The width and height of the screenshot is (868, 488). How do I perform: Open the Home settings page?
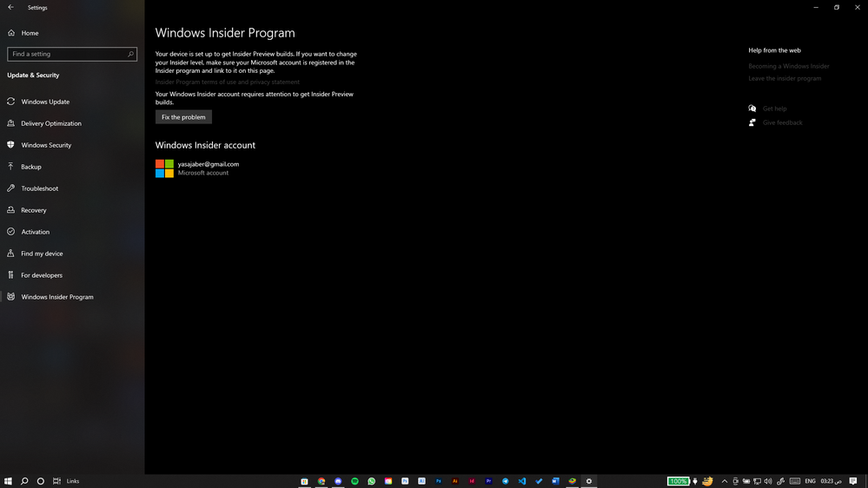tap(30, 33)
